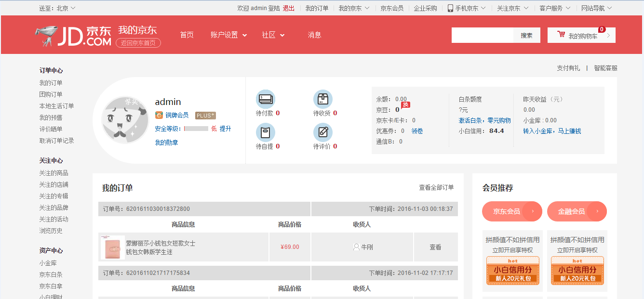The image size is (644, 299).
Task: Click the 京东会员 recommendation button
Action: tap(512, 211)
